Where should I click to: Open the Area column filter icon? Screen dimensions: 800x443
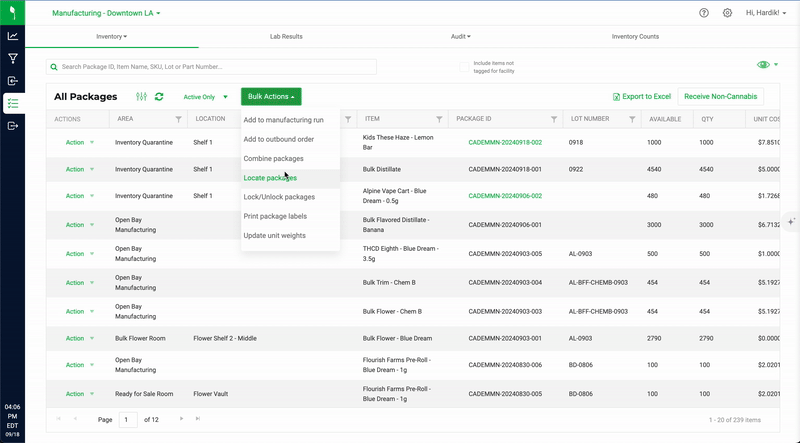click(179, 119)
